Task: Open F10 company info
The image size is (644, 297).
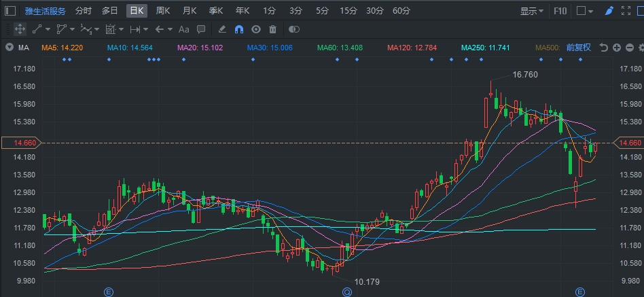Action: click(x=560, y=11)
